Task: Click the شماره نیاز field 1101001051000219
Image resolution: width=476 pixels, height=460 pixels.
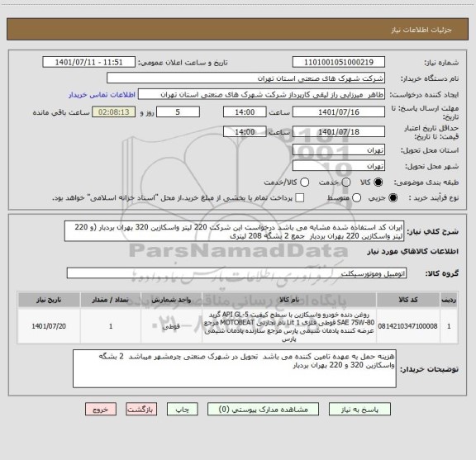Action: (339, 62)
